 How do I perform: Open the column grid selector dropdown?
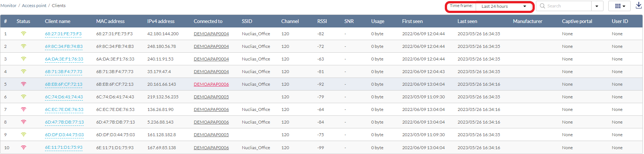click(619, 6)
